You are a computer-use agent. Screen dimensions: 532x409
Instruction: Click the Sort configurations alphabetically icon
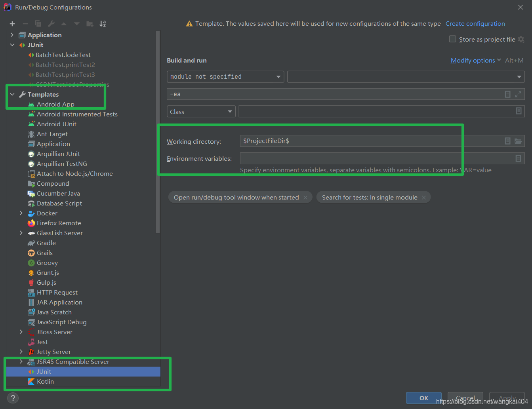103,24
